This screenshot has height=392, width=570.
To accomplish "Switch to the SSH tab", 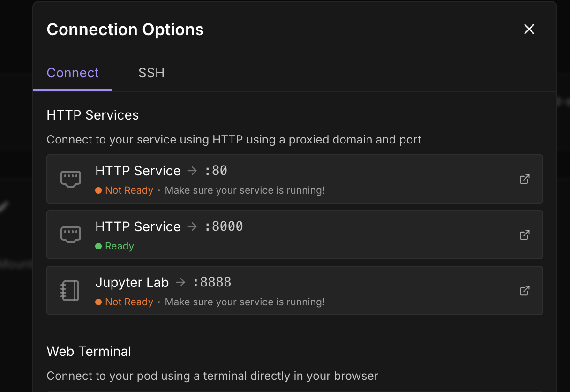I will tap(151, 73).
